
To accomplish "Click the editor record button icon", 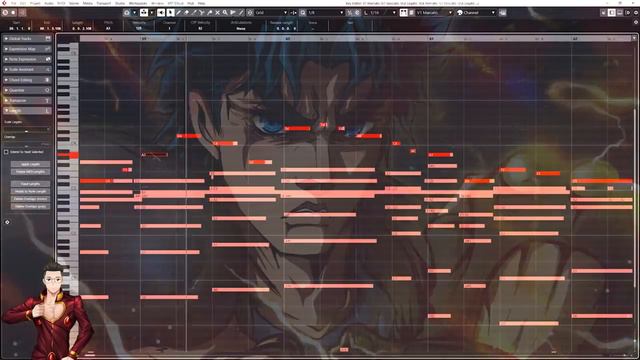I will (13, 13).
